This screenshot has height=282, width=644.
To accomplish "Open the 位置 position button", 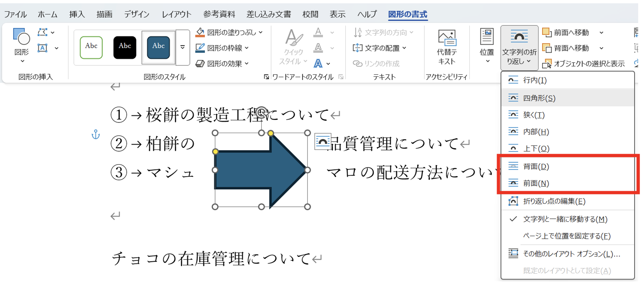I will 486,46.
